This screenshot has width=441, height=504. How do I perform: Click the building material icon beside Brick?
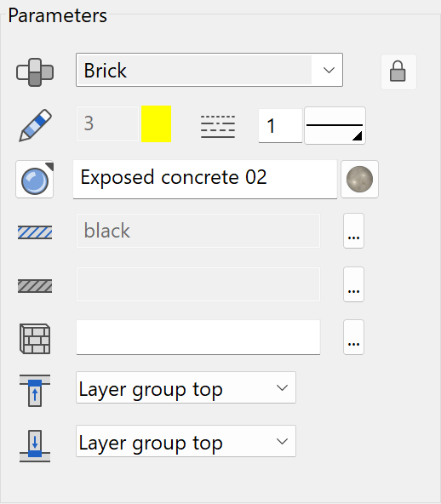pos(35,72)
